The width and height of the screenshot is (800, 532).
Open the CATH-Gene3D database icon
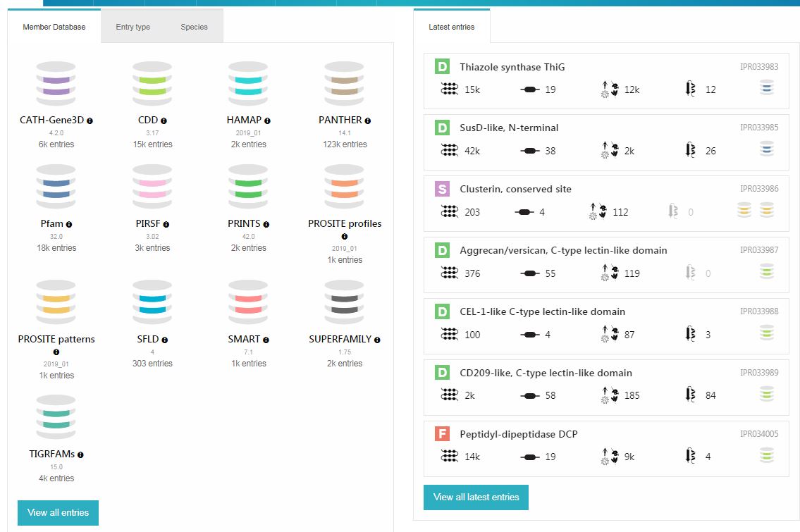[56, 84]
